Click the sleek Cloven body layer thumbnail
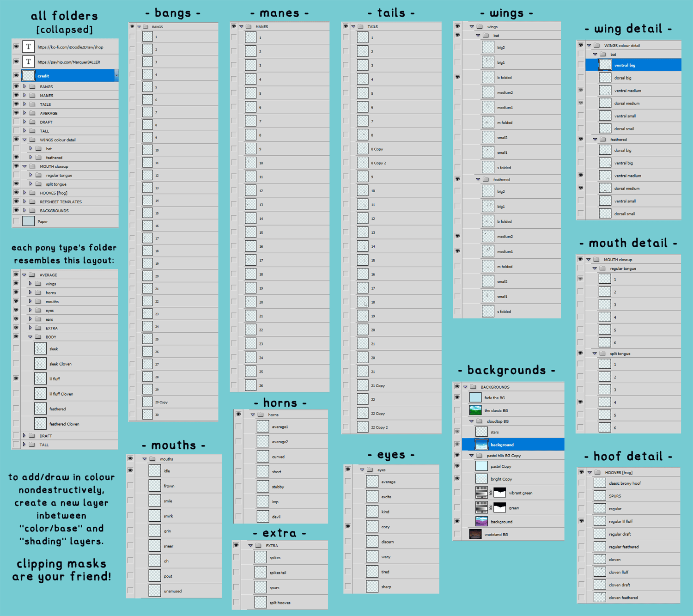 tap(40, 364)
